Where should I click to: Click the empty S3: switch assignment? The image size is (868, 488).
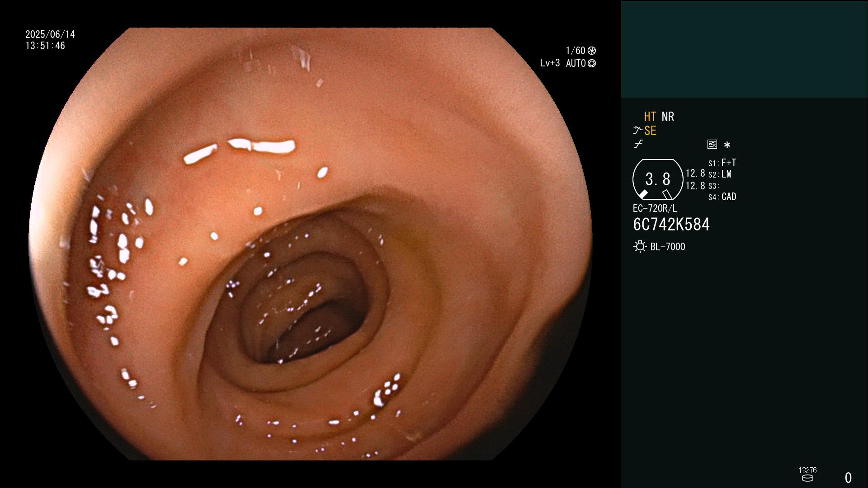point(713,186)
